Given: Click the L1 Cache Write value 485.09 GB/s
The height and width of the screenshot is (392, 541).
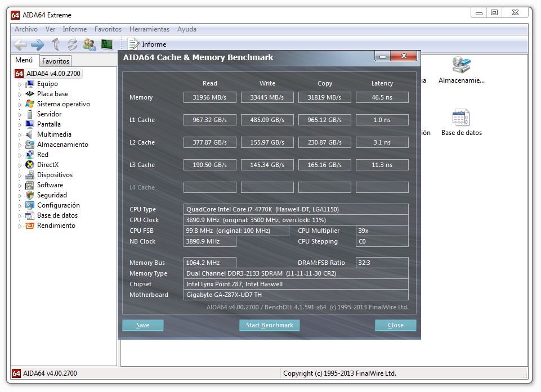Looking at the screenshot, I should [267, 120].
